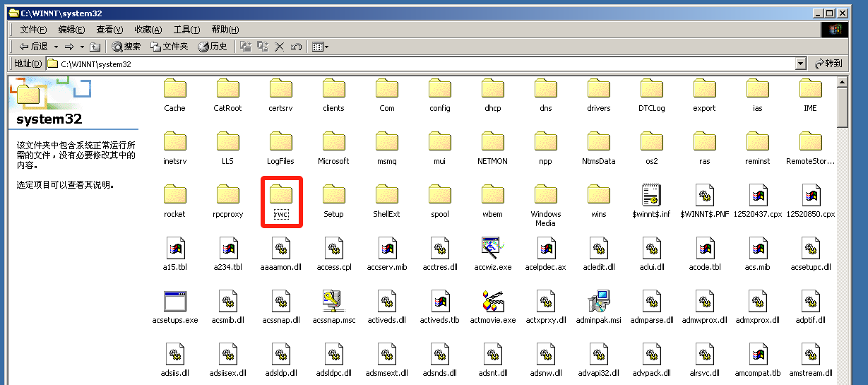Click the vertical scrollbar thumb
Image resolution: width=868 pixels, height=385 pixels.
click(x=842, y=108)
